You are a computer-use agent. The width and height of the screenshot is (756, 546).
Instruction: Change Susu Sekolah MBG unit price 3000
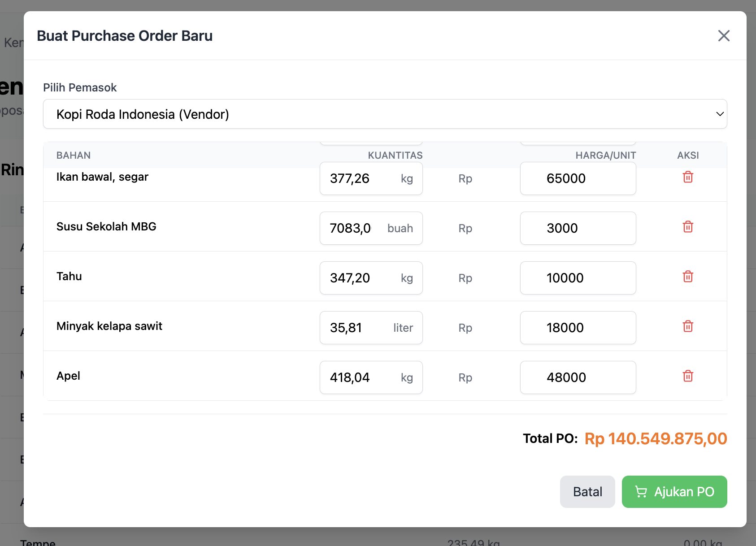[x=578, y=228]
